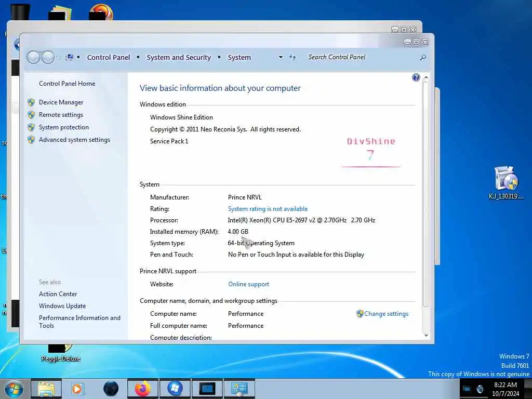Open the Start menu orb
This screenshot has width=532, height=399.
coord(14,389)
